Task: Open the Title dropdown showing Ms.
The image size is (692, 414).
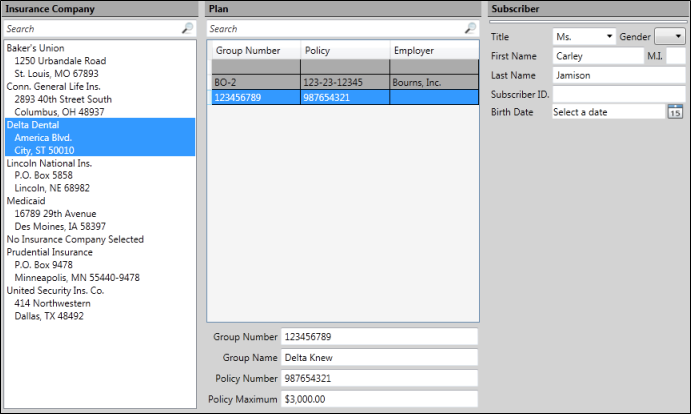Action: (x=584, y=37)
